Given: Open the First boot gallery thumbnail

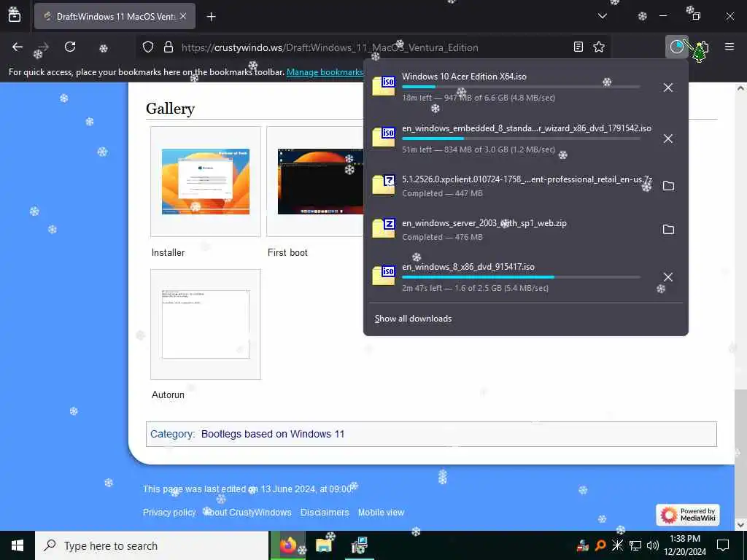Looking at the screenshot, I should point(320,182).
